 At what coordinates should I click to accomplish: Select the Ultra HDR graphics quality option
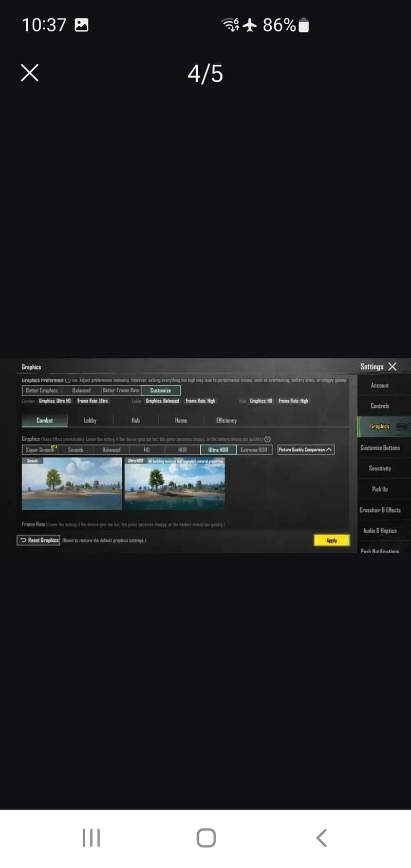click(218, 450)
